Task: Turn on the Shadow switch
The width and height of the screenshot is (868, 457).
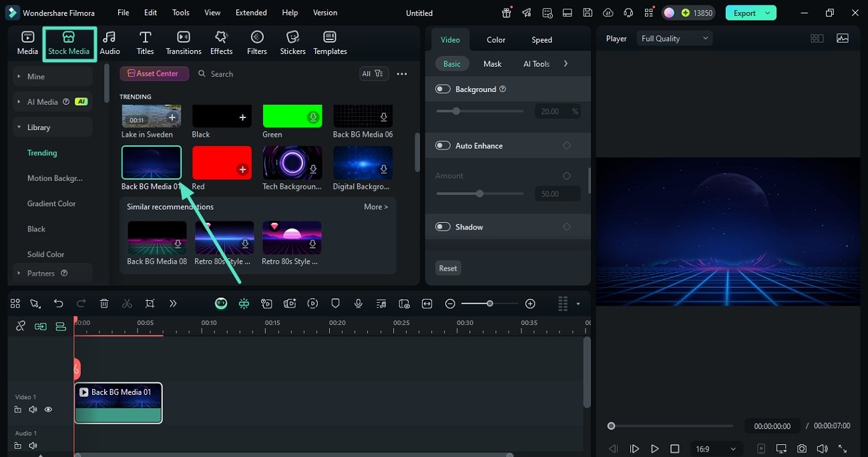Action: tap(443, 227)
